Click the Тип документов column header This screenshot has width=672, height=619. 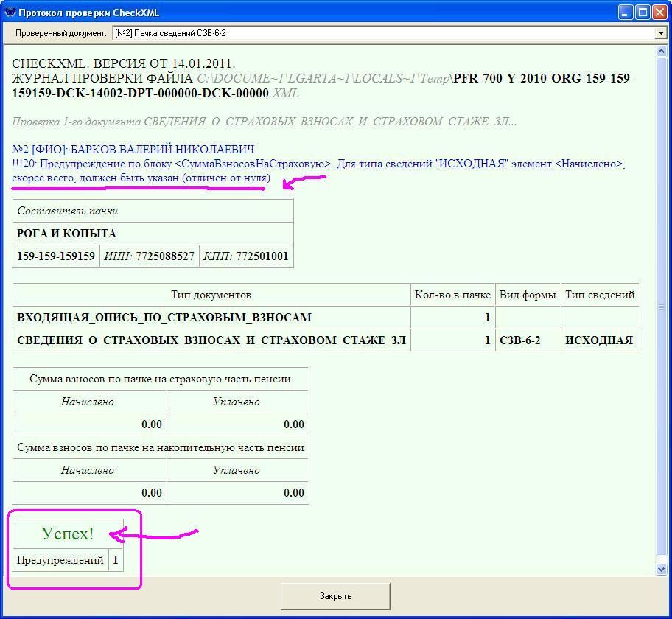pos(211,295)
